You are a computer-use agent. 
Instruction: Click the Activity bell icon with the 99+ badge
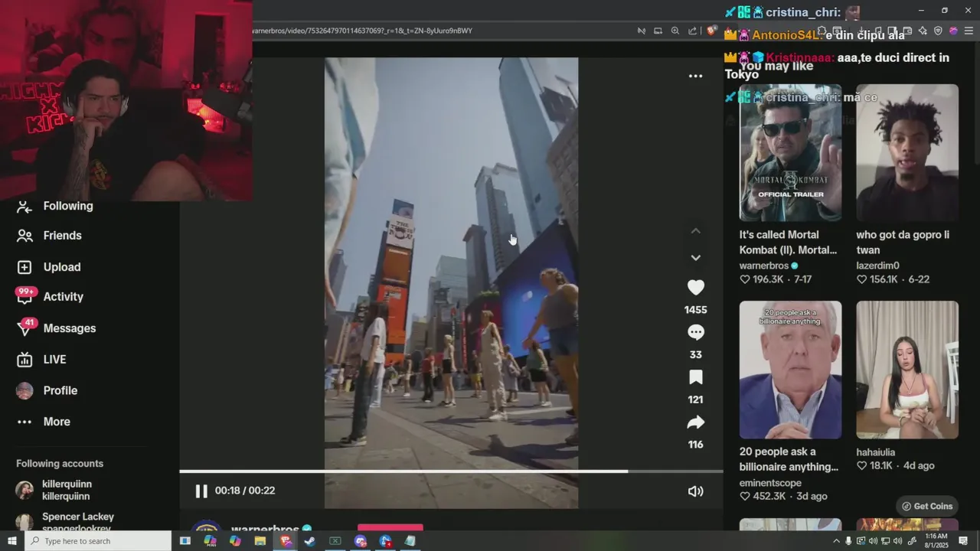click(24, 297)
